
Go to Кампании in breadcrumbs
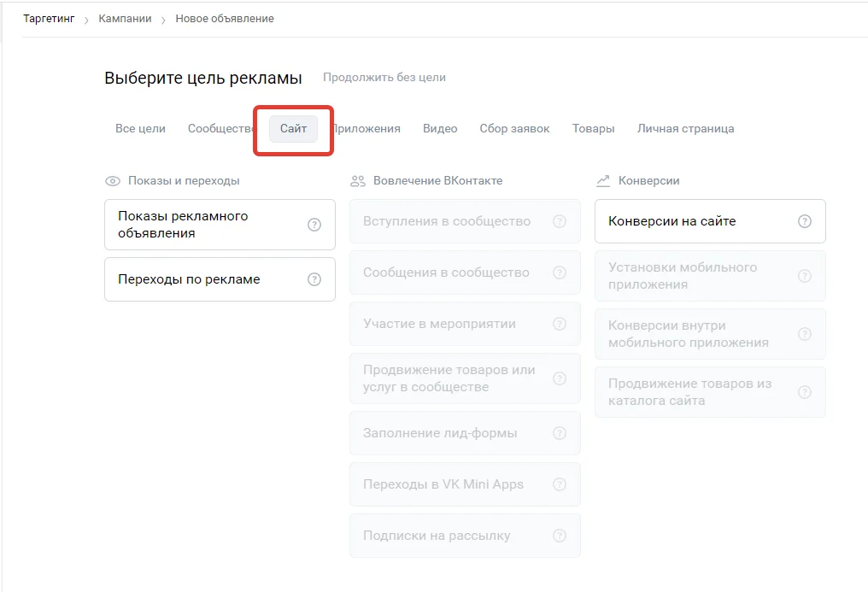(125, 19)
